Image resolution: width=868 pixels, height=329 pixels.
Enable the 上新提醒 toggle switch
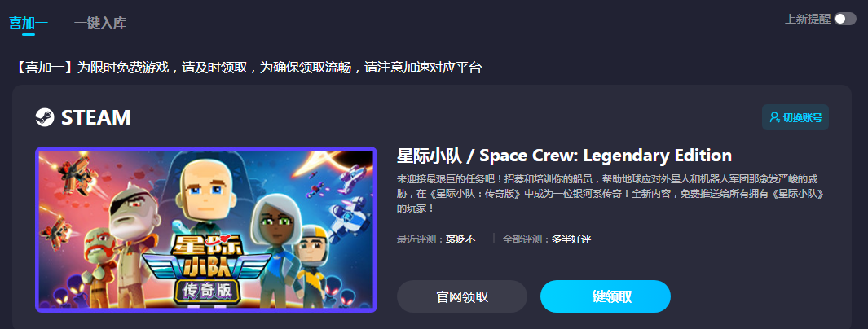coord(845,19)
